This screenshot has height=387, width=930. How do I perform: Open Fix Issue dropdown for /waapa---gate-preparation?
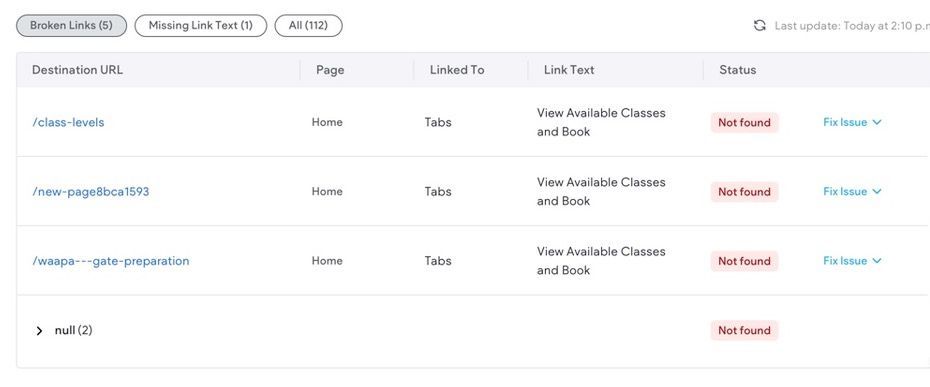852,261
